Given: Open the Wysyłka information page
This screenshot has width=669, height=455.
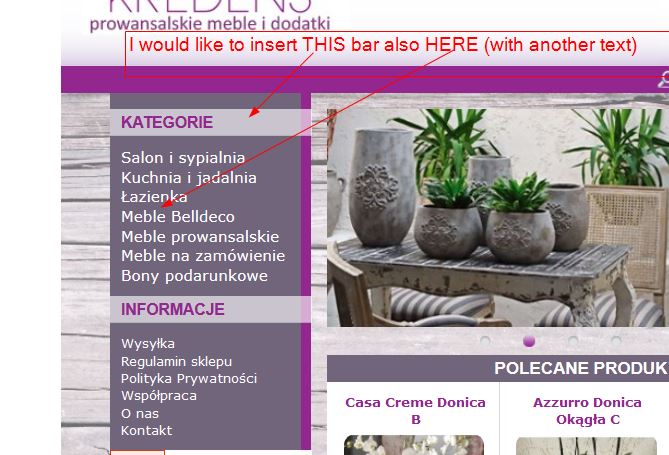Looking at the screenshot, I should click(148, 344).
